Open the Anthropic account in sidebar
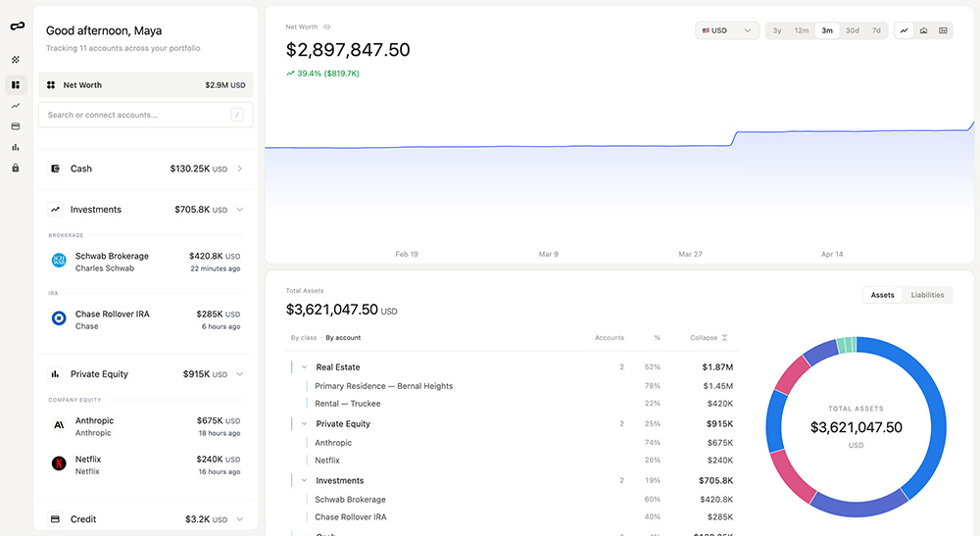Image resolution: width=980 pixels, height=536 pixels. [146, 426]
